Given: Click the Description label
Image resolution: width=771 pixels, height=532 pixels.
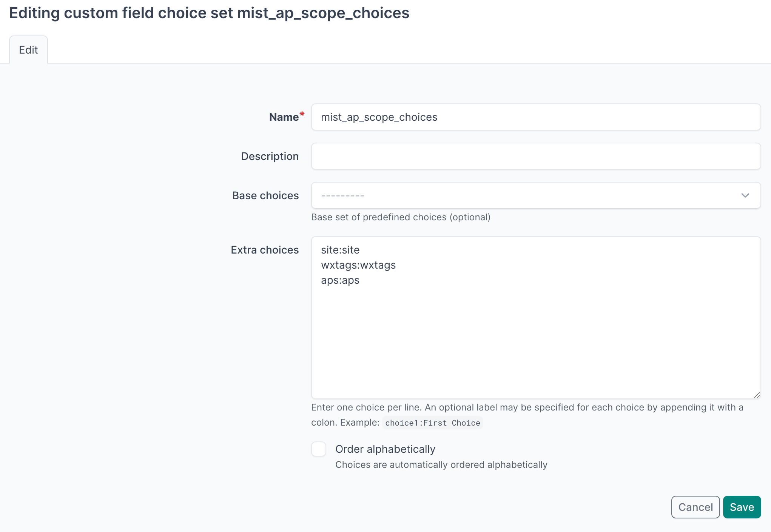Looking at the screenshot, I should (270, 156).
